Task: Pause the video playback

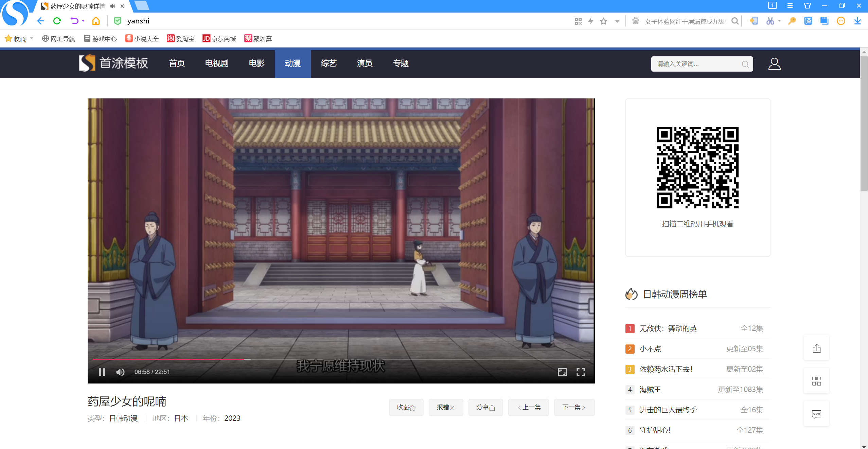Action: [x=102, y=372]
